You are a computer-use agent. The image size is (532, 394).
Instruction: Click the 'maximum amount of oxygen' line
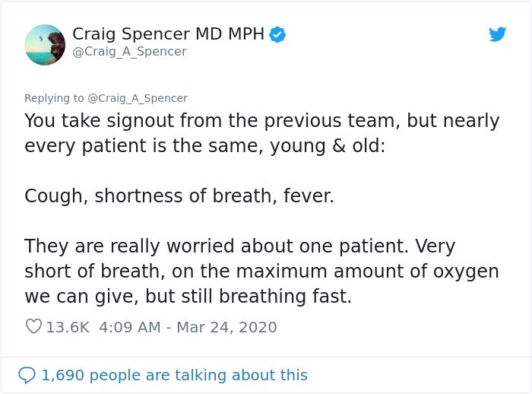tap(261, 271)
